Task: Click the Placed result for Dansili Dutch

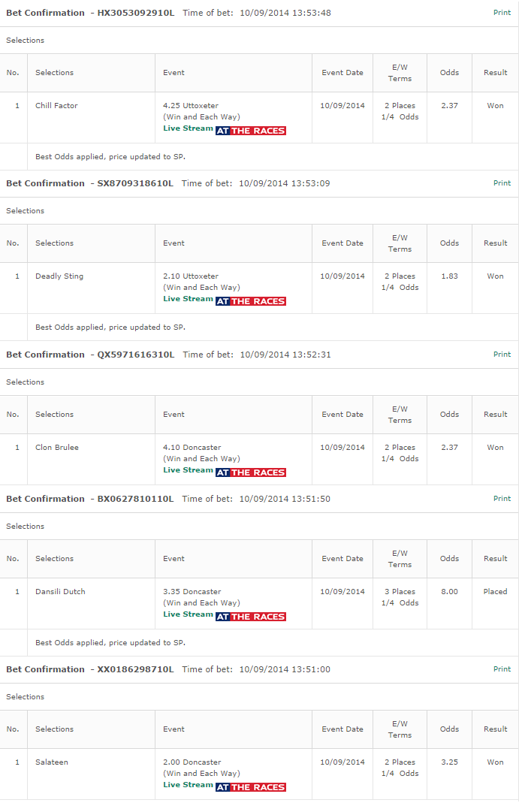Action: click(495, 591)
